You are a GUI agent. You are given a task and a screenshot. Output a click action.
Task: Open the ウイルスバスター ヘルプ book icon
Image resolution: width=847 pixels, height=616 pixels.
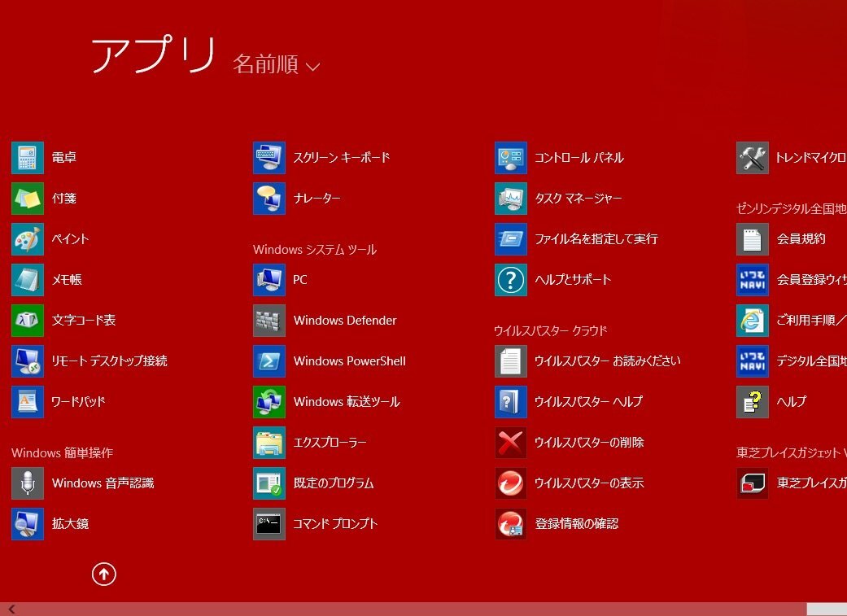(x=510, y=401)
